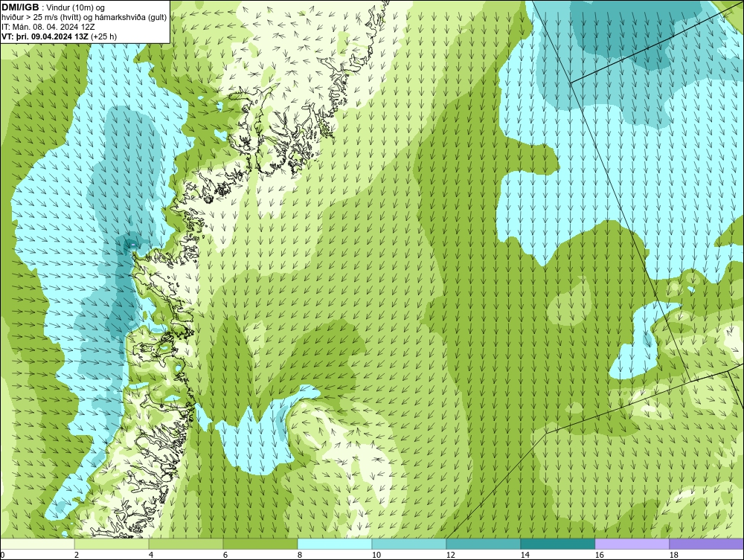Click the 16–18 m/s lavender legend swatch
The image size is (744, 560).
click(x=632, y=544)
